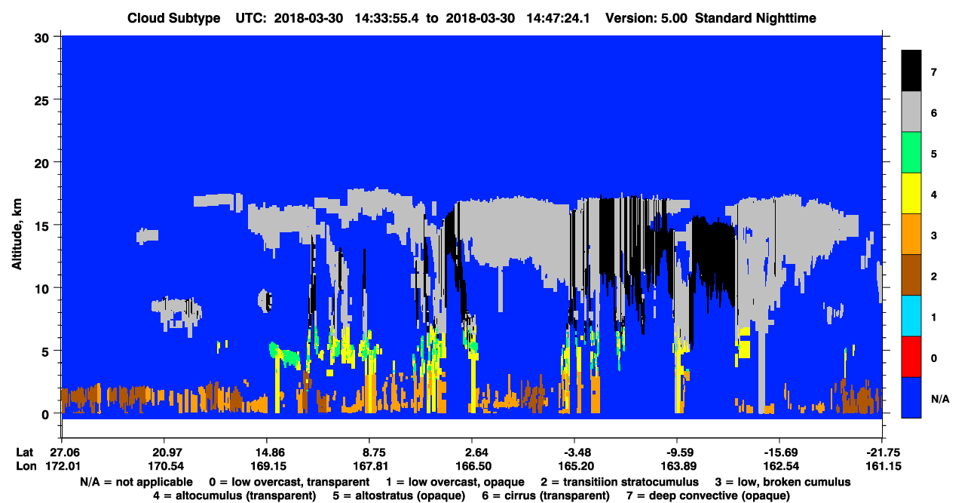Click '0 = low overcast, transparent' legend text
The image size is (980, 503).
click(x=289, y=482)
